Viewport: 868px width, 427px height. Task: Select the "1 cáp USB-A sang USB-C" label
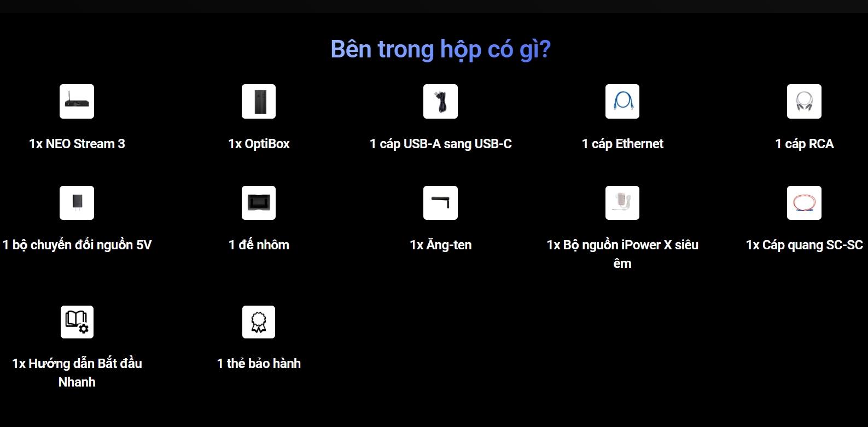pyautogui.click(x=440, y=144)
